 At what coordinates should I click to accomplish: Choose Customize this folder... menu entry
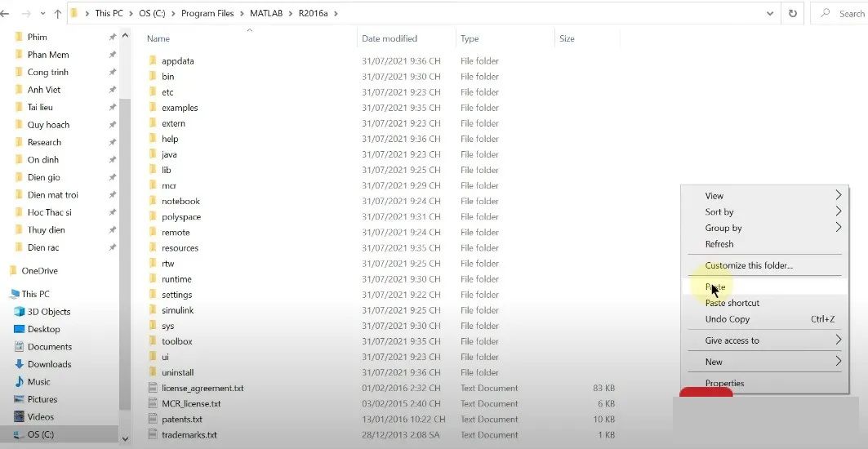point(764,265)
